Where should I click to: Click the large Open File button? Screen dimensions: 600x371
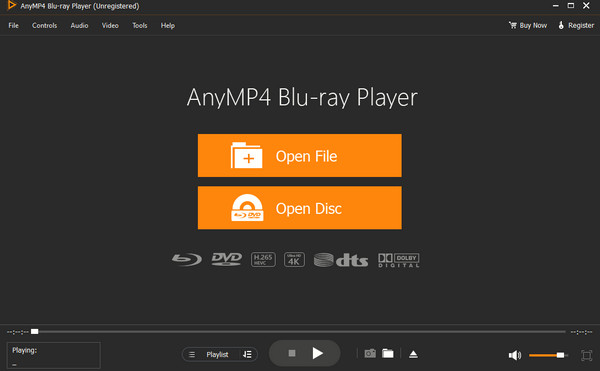coord(300,155)
